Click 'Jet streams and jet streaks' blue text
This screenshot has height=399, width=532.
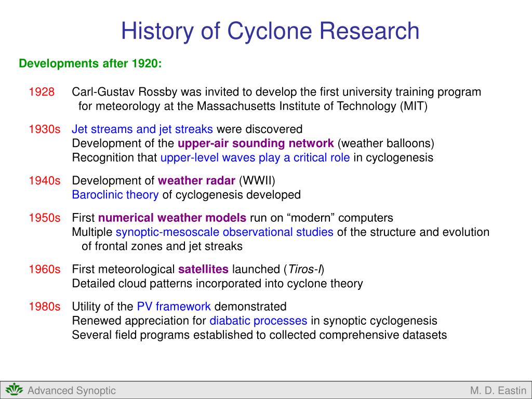tap(142, 129)
